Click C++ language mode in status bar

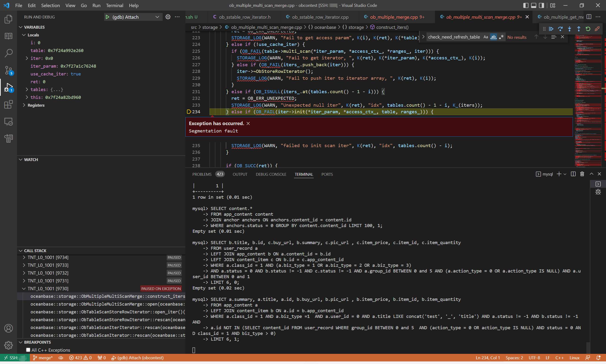(559, 358)
